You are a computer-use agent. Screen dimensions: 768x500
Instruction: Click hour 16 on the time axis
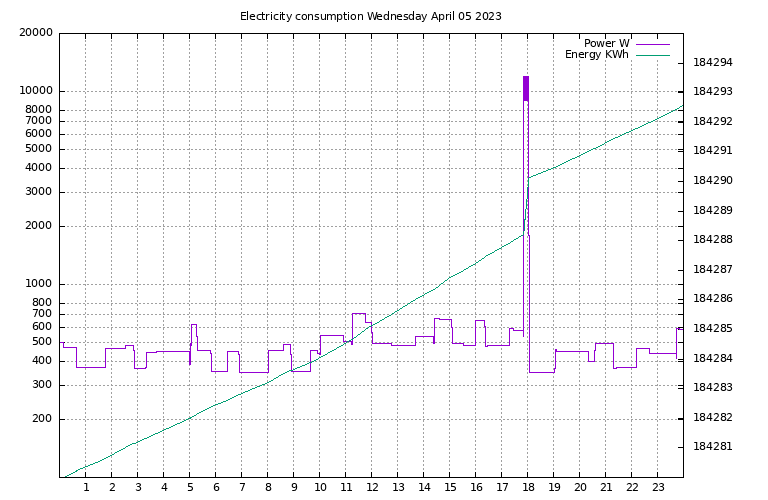tap(476, 487)
